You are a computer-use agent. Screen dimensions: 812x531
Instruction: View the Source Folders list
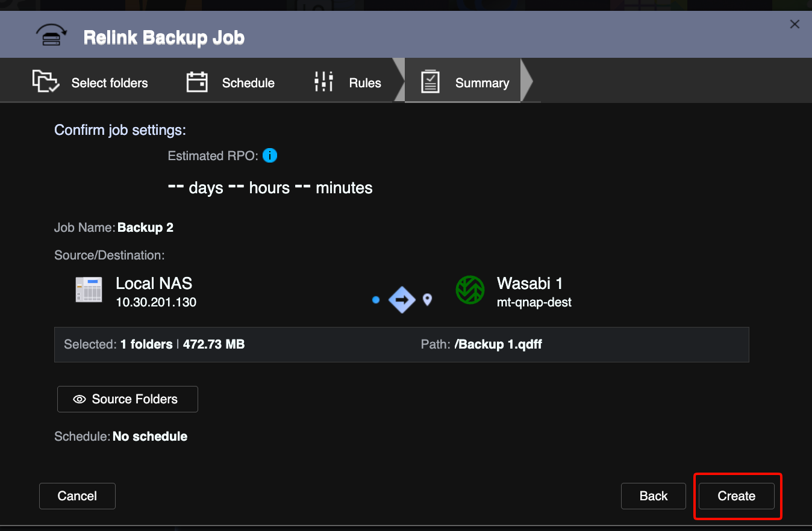pos(128,399)
